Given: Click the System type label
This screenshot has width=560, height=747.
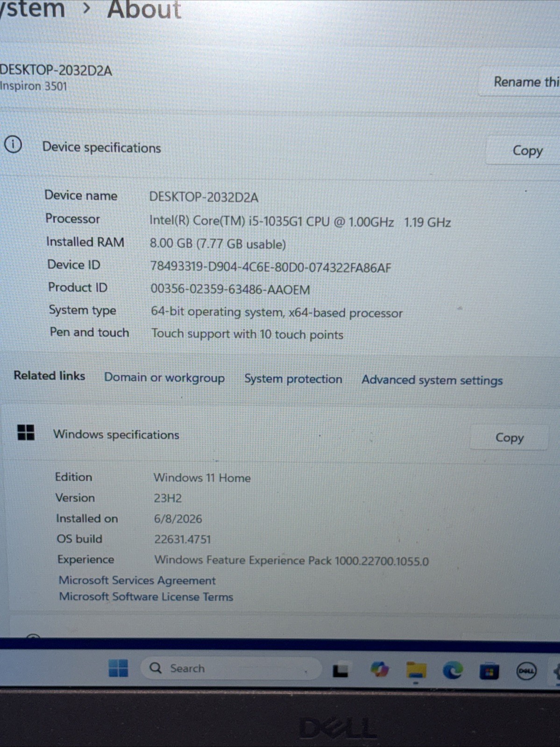Looking at the screenshot, I should click(83, 310).
